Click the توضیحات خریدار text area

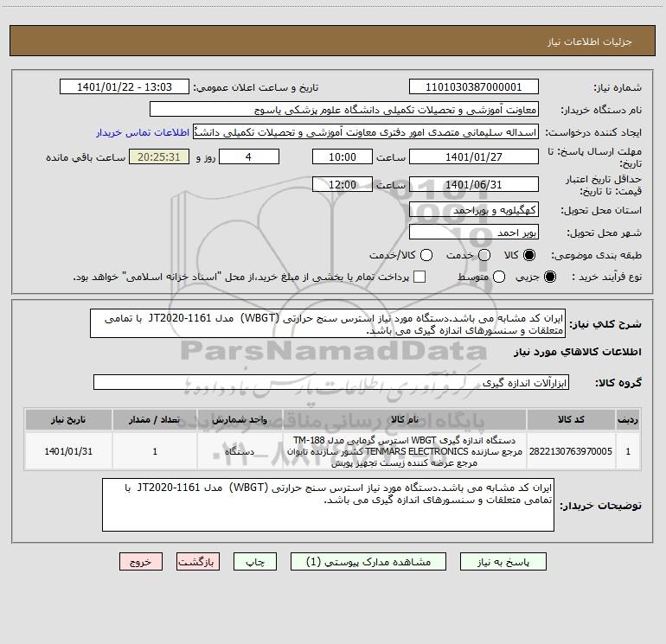(328, 505)
